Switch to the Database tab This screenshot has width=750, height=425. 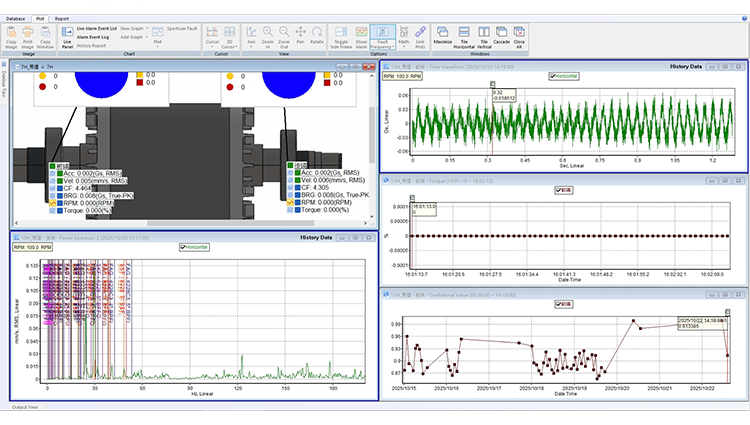[15, 18]
